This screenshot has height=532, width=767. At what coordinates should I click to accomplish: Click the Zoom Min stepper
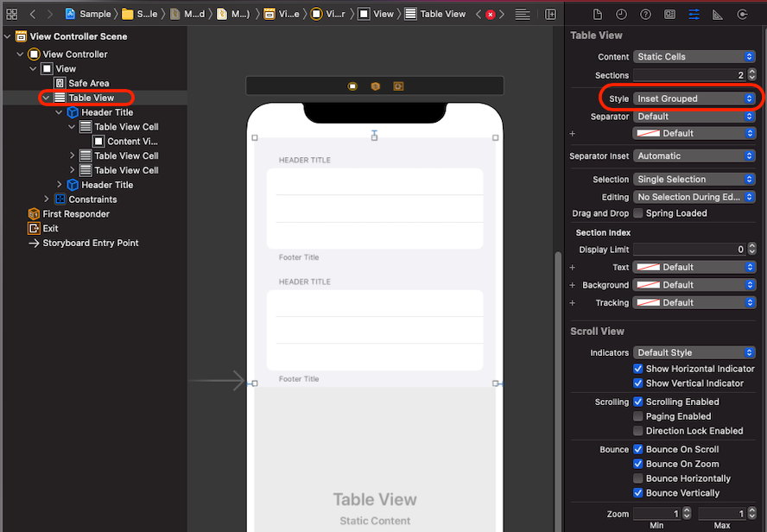point(687,513)
